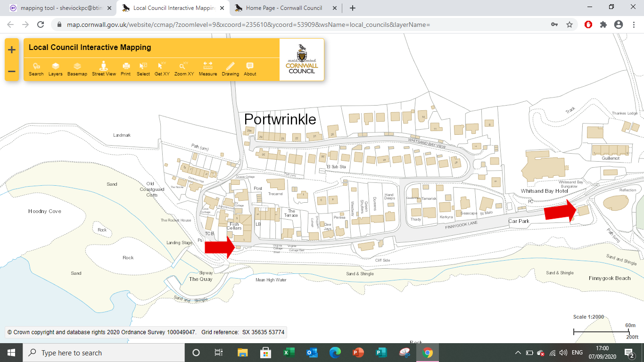Choose the Select tool

143,69
